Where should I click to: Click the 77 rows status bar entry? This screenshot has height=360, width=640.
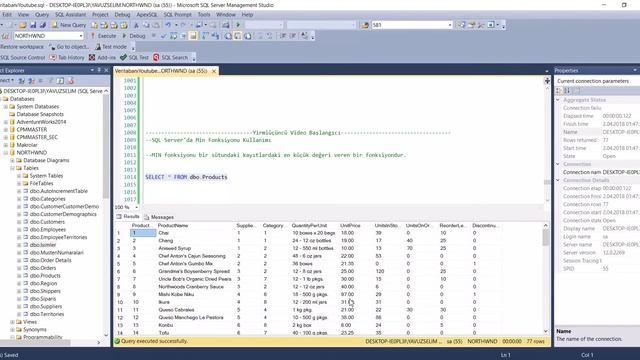[x=536, y=341]
